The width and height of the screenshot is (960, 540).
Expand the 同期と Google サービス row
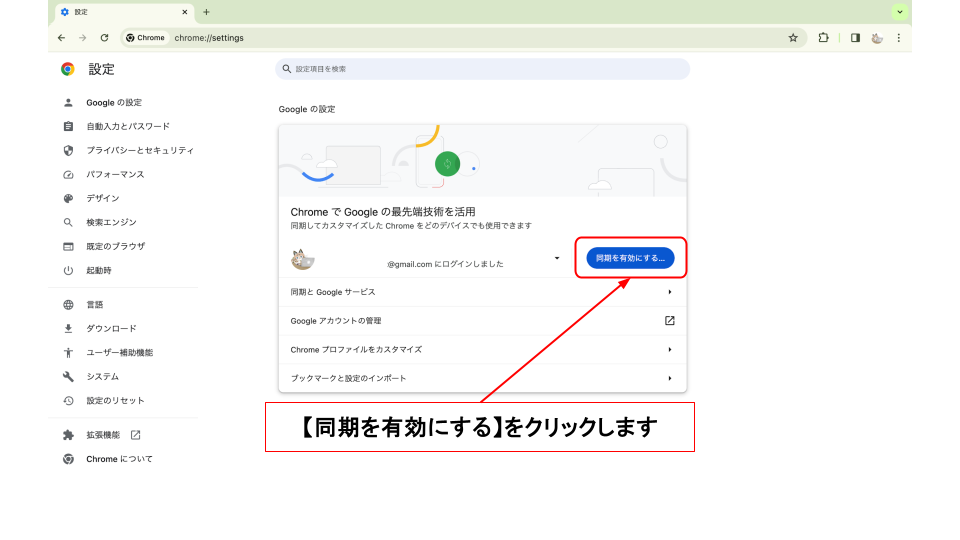coord(670,292)
